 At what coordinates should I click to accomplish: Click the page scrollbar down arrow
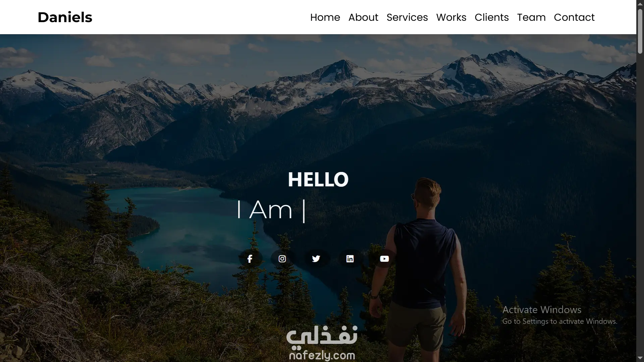[640, 358]
